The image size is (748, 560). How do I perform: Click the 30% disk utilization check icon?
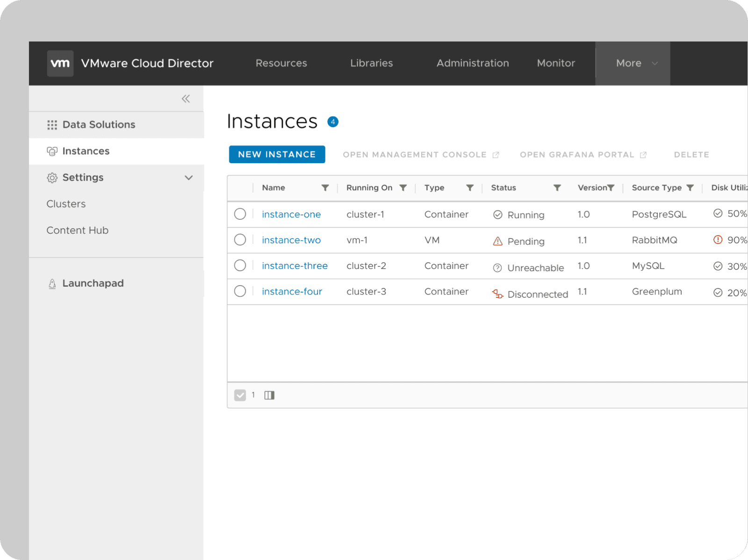[718, 266]
